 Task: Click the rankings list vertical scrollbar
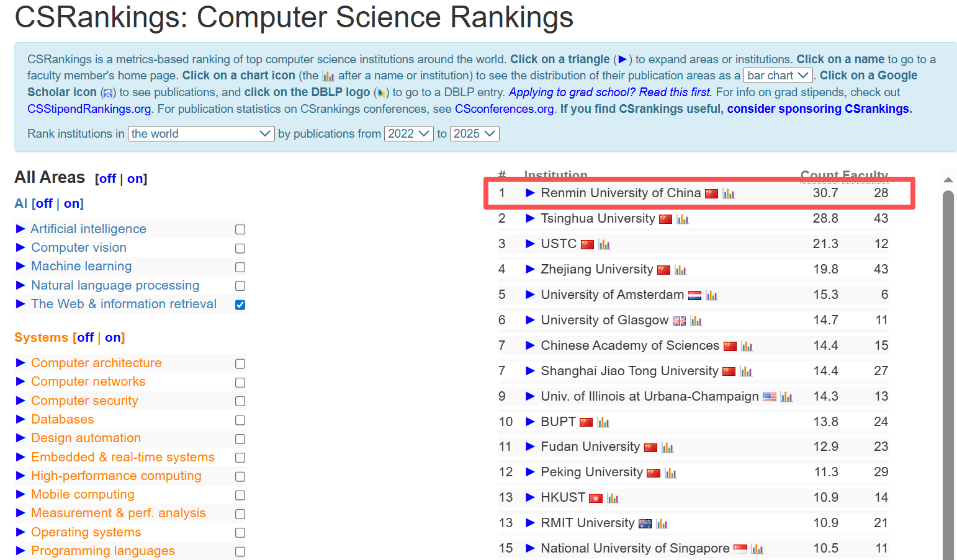coord(948,372)
